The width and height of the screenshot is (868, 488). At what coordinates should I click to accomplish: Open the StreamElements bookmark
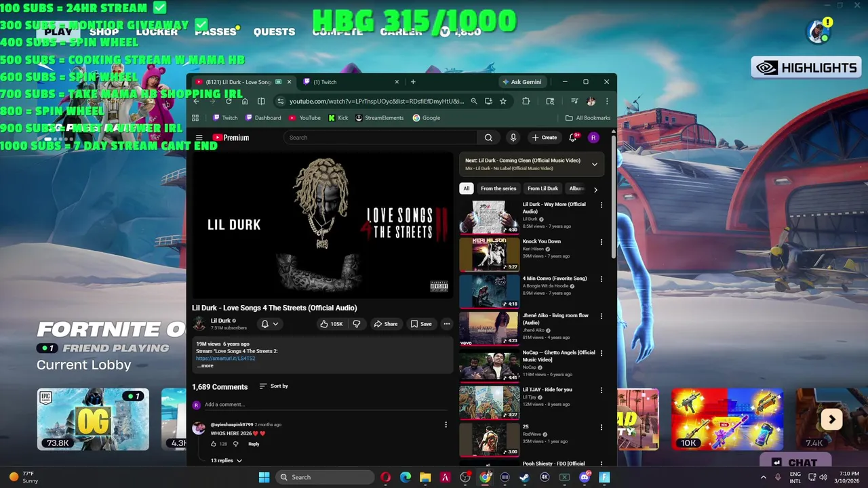click(x=380, y=118)
